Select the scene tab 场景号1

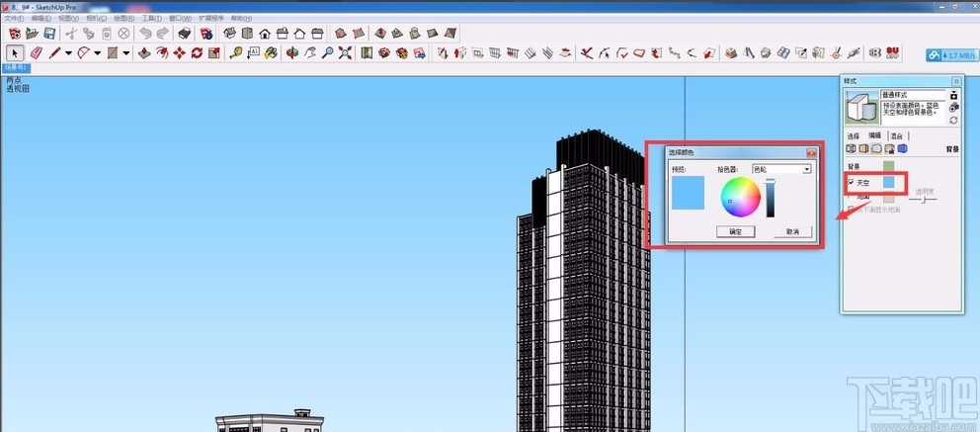tap(16, 67)
